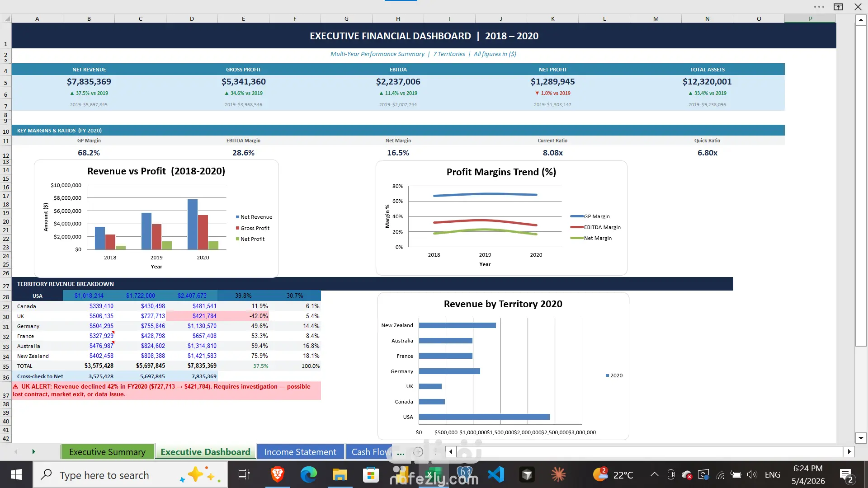Viewport: 868px width, 488px height.
Task: Open the Income Statement sheet tab
Action: point(300,452)
